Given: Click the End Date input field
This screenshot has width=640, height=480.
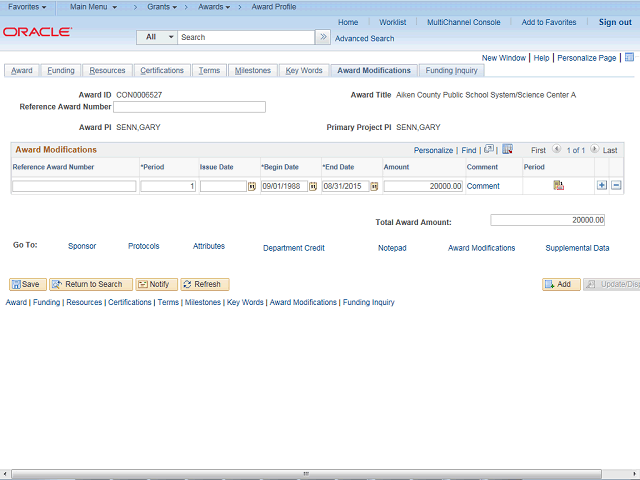Looking at the screenshot, I should (345, 187).
